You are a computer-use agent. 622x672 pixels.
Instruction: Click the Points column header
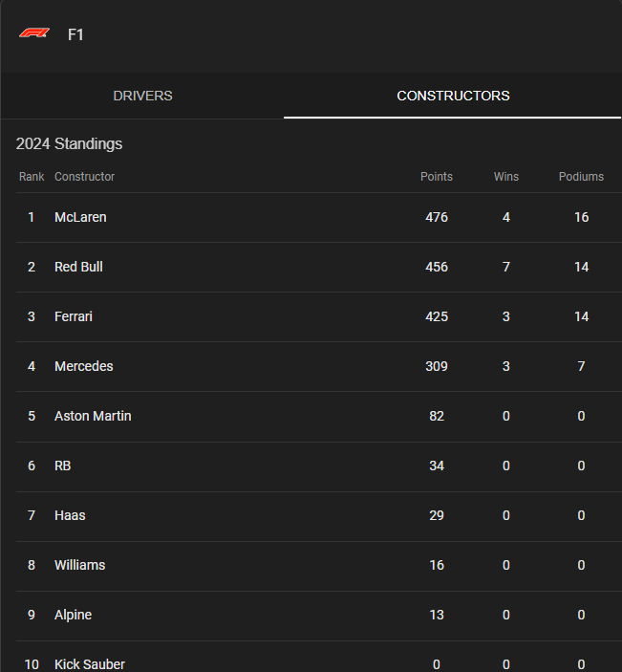(x=436, y=177)
